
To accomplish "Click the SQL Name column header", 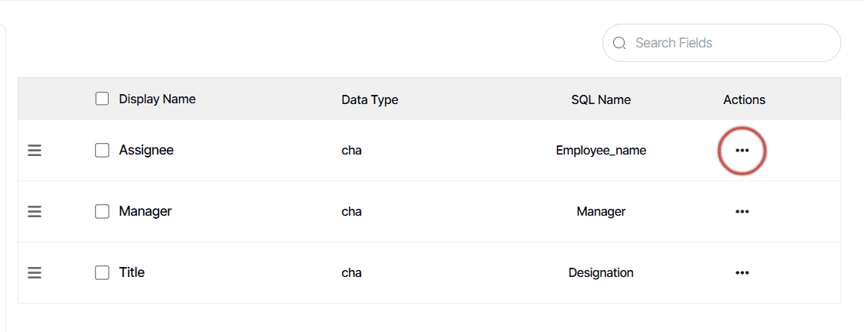I will tap(601, 99).
